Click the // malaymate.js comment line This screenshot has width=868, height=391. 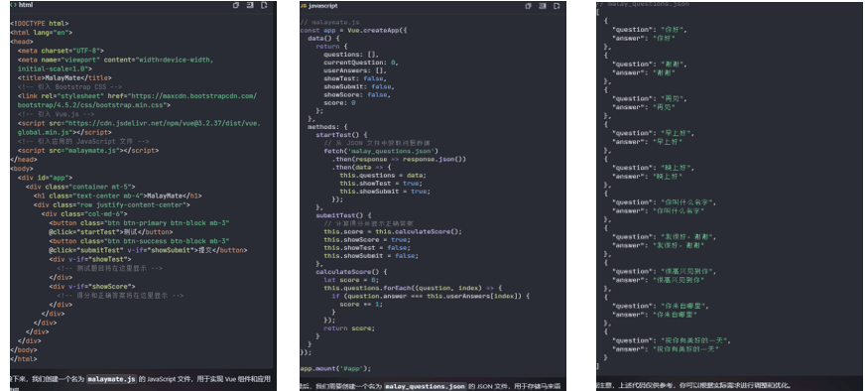[329, 22]
